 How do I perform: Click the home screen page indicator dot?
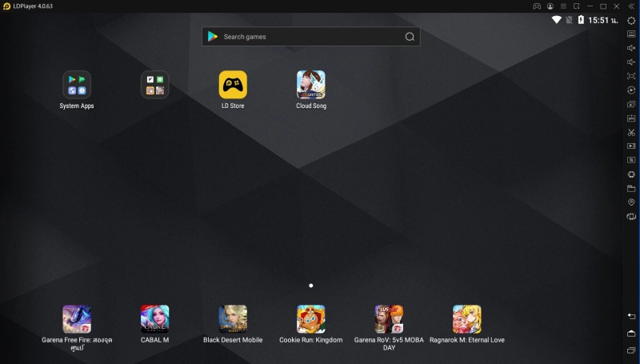tap(311, 286)
